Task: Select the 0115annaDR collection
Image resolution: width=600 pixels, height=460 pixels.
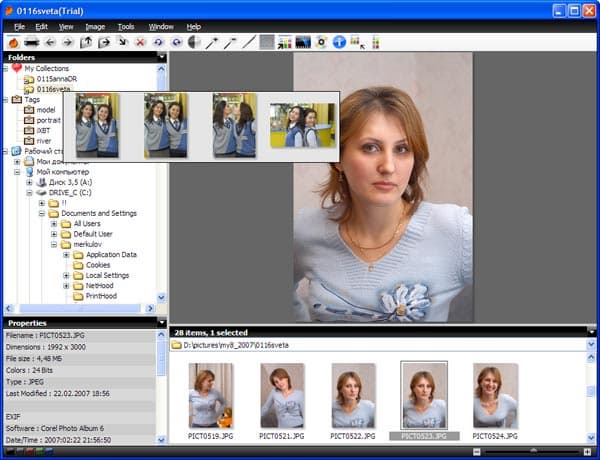Action: tap(57, 79)
